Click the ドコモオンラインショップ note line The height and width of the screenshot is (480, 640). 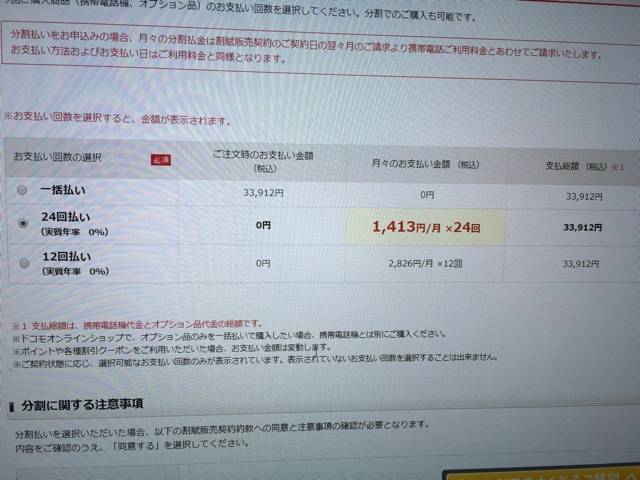[x=229, y=336]
